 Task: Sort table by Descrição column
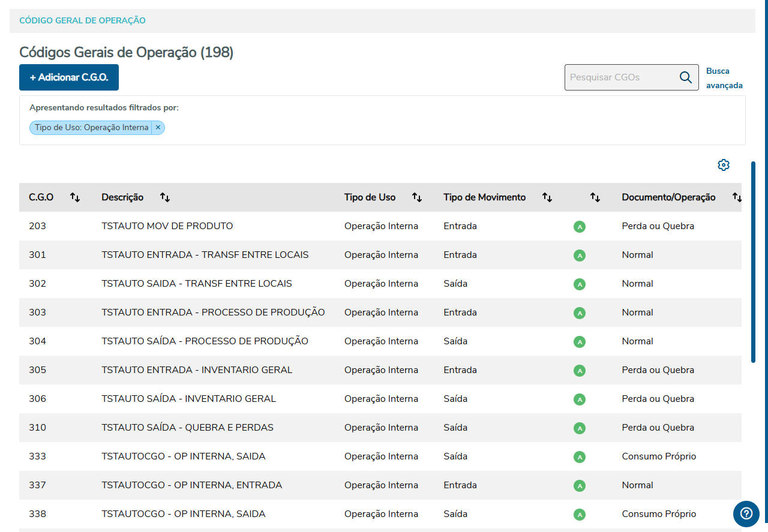pyautogui.click(x=165, y=197)
